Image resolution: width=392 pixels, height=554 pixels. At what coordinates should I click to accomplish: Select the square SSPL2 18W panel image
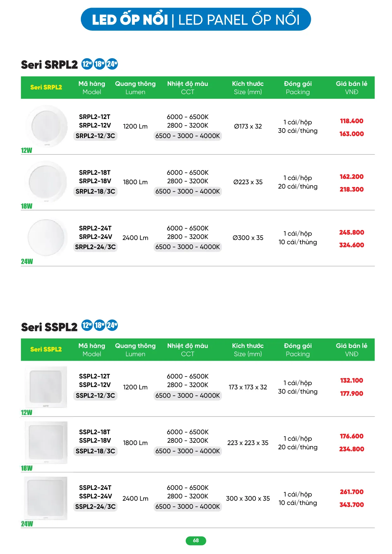pos(46,442)
